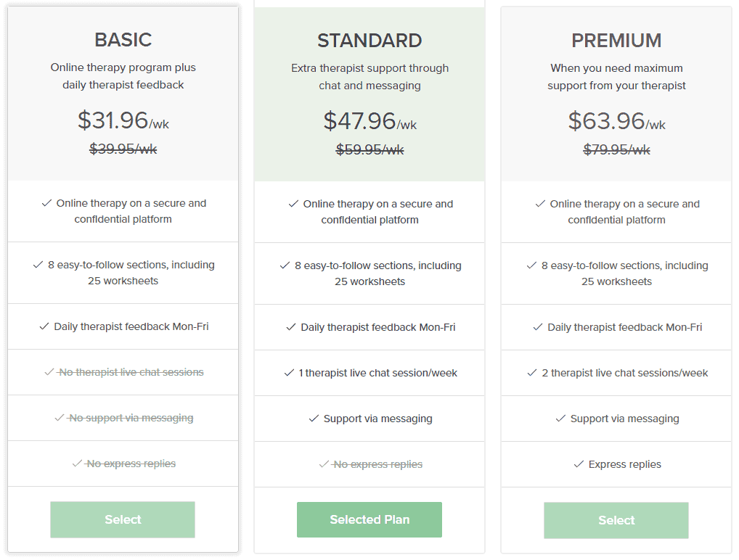Click the Select button under Basic plan
This screenshot has width=739, height=560.
tap(123, 519)
